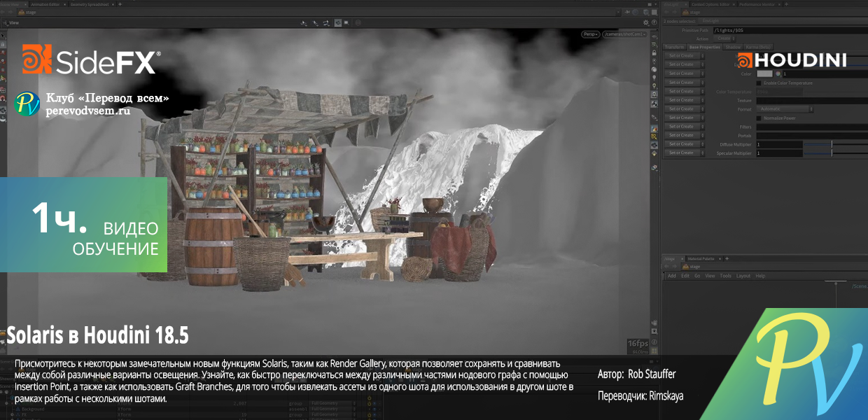Viewport: 868px width, 420px height.
Task: Go back in the parameter pane history
Action: [x=667, y=13]
